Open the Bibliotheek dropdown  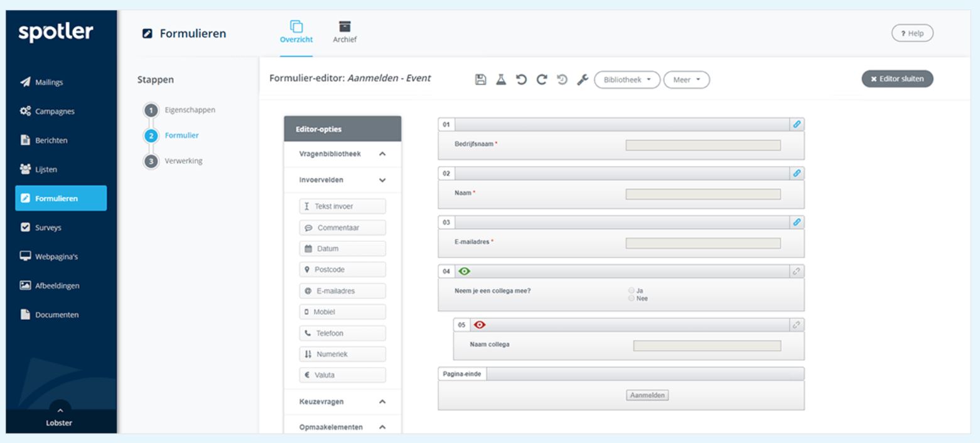[627, 80]
